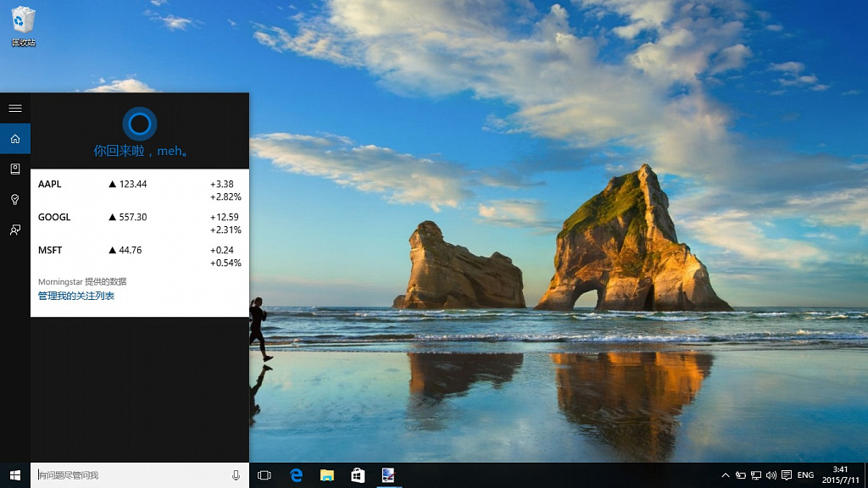Open the manage watchlist link (管理我的关注列表)
Image resolution: width=868 pixels, height=488 pixels.
tap(75, 296)
